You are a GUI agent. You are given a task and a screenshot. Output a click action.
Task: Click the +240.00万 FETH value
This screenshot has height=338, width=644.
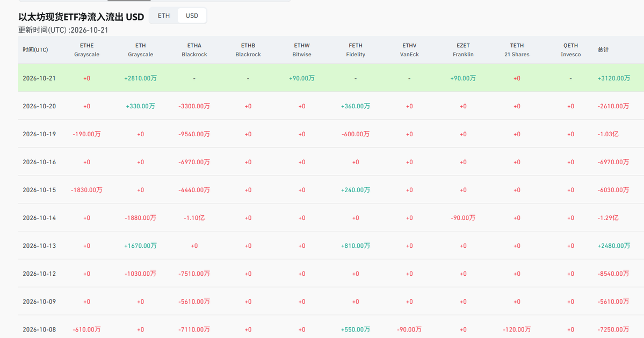tap(356, 190)
